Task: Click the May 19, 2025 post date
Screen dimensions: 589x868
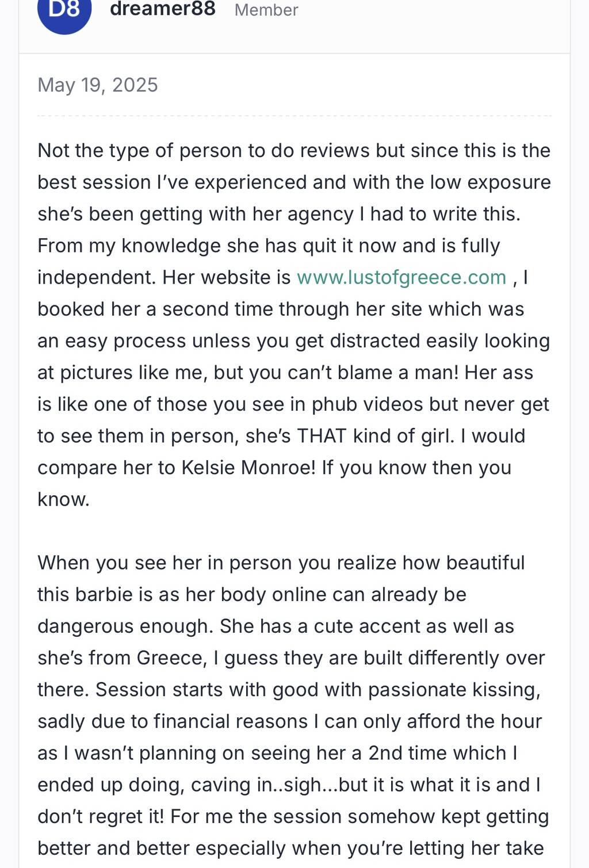Action: pyautogui.click(x=98, y=85)
